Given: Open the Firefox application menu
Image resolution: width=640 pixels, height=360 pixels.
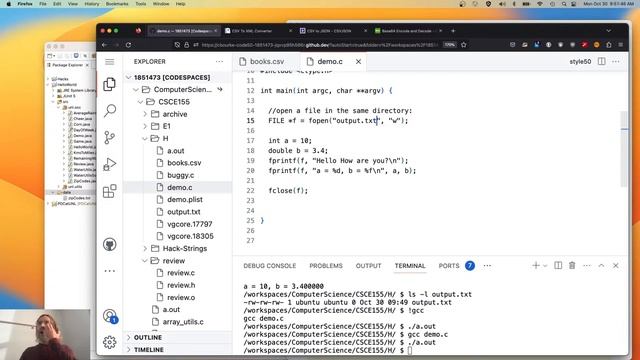Looking at the screenshot, I should pyautogui.click(x=620, y=45).
